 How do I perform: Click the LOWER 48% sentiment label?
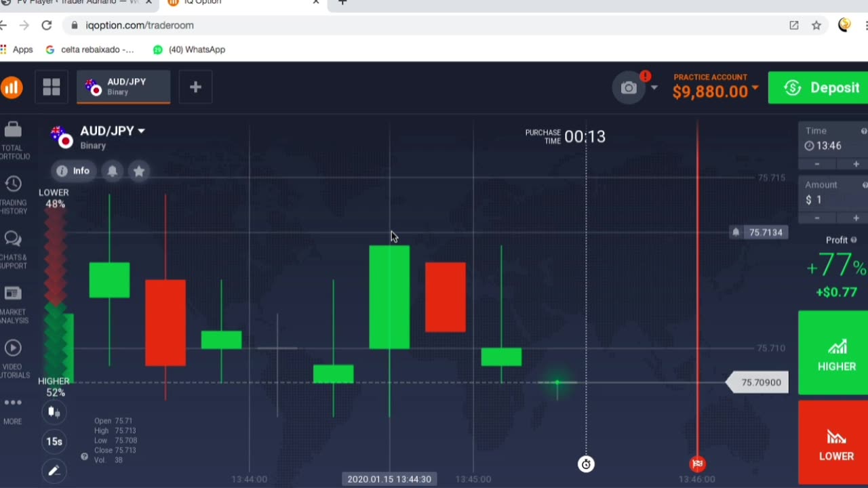54,198
